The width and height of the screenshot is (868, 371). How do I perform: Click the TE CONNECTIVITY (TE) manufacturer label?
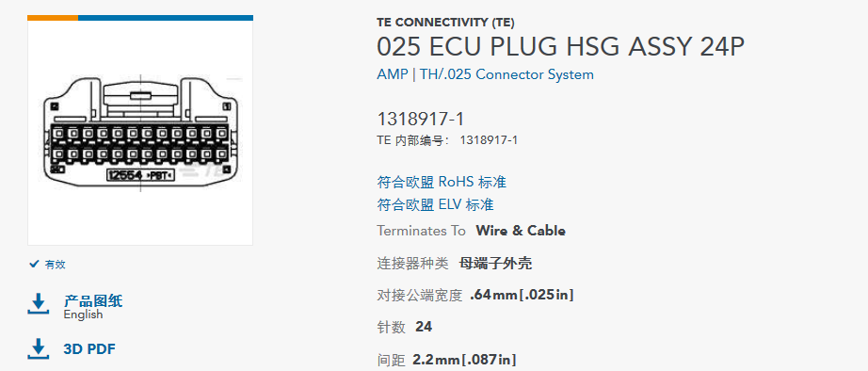click(x=445, y=23)
